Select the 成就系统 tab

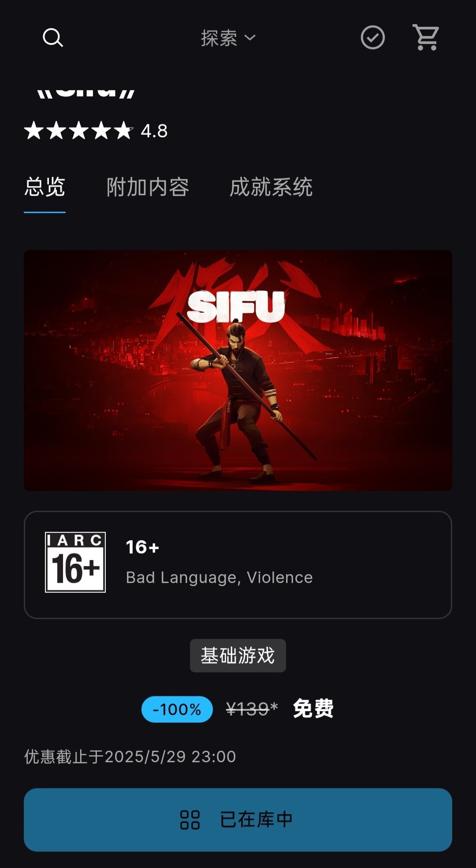[271, 187]
